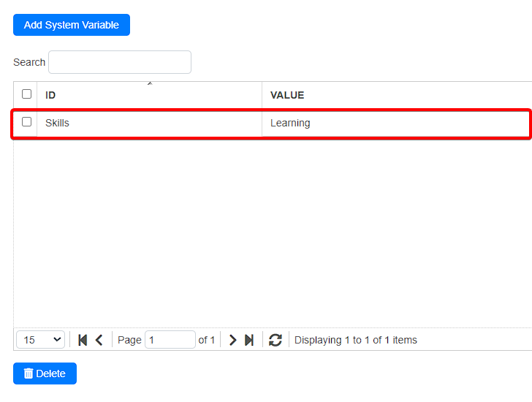This screenshot has height=402, width=532.
Task: Sort by the VALUE column header
Action: point(287,95)
